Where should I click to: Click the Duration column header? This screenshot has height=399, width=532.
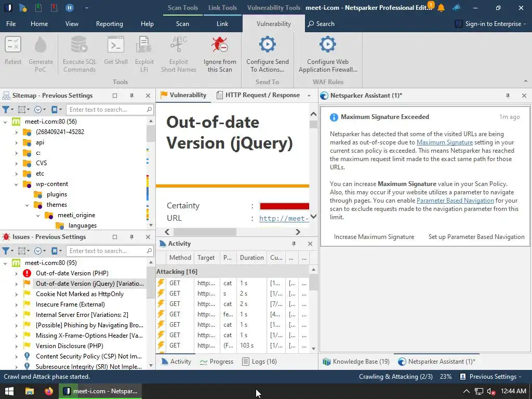(x=252, y=258)
